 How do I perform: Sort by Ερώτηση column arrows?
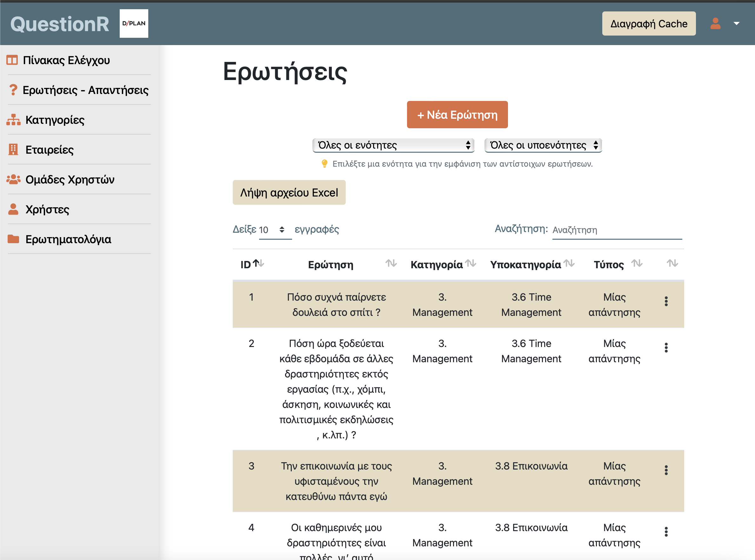(391, 263)
